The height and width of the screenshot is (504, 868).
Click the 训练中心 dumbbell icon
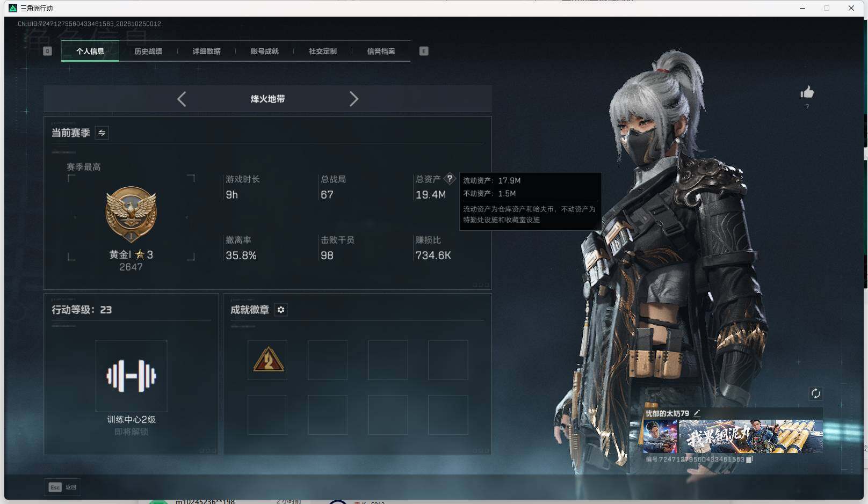131,376
